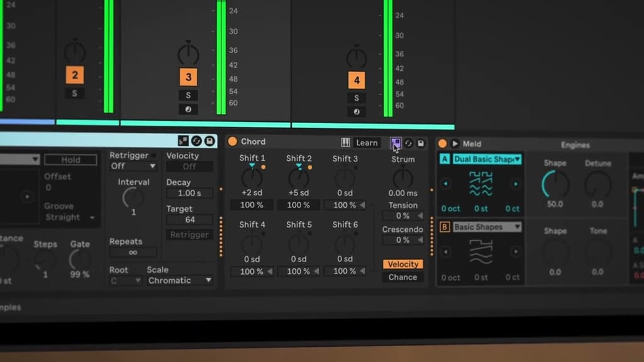The width and height of the screenshot is (644, 362).
Task: Open hot-swap mode on the Chord device
Action: [409, 143]
